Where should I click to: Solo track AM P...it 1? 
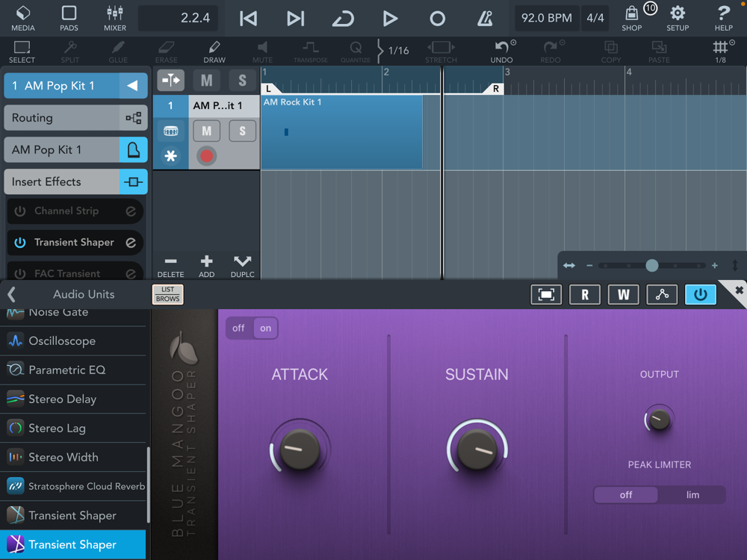click(242, 131)
